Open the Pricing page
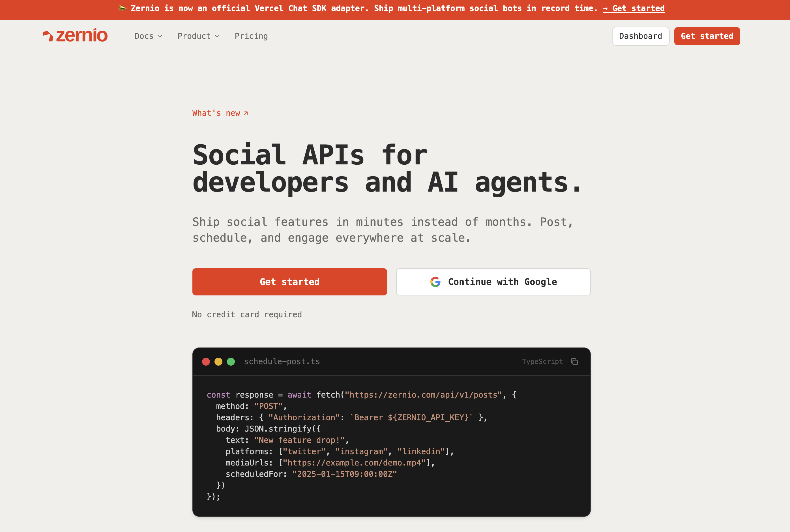Viewport: 790px width, 532px height. [251, 36]
